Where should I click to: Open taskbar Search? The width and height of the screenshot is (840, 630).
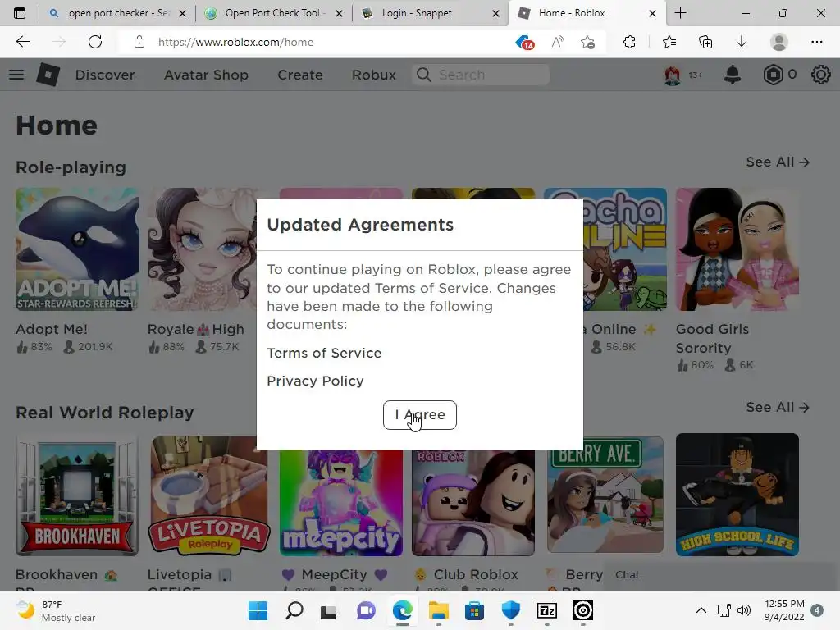(294, 610)
